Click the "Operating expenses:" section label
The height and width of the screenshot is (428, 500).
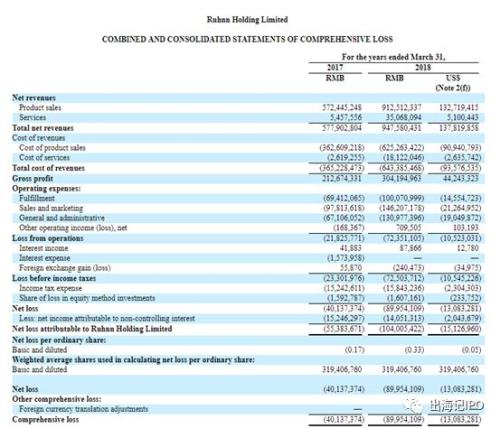click(46, 188)
